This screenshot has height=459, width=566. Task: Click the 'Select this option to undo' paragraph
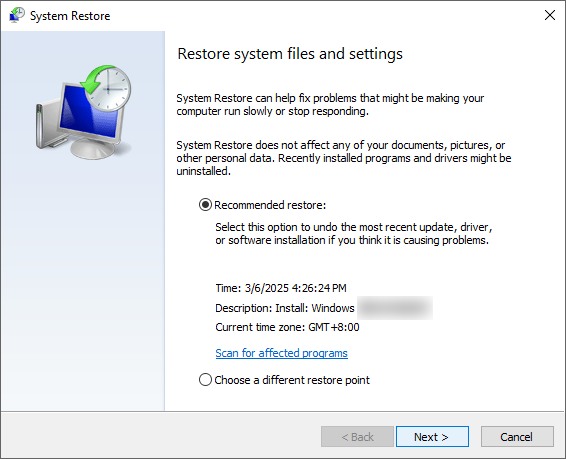pyautogui.click(x=354, y=233)
